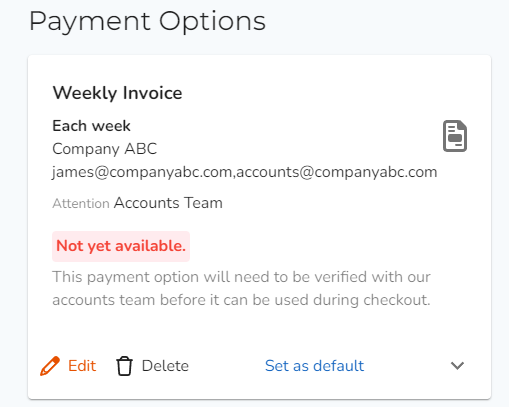Click the Accounts Team attention value
Image resolution: width=509 pixels, height=407 pixels.
[168, 203]
